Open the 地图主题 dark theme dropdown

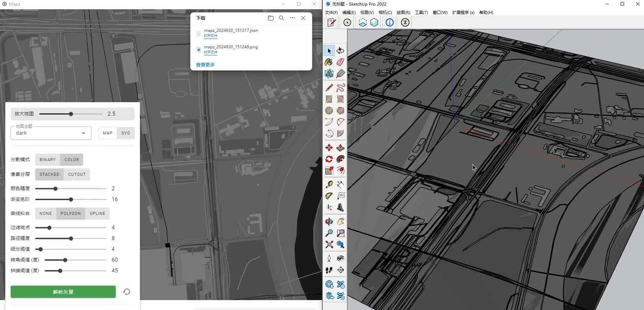pyautogui.click(x=51, y=133)
